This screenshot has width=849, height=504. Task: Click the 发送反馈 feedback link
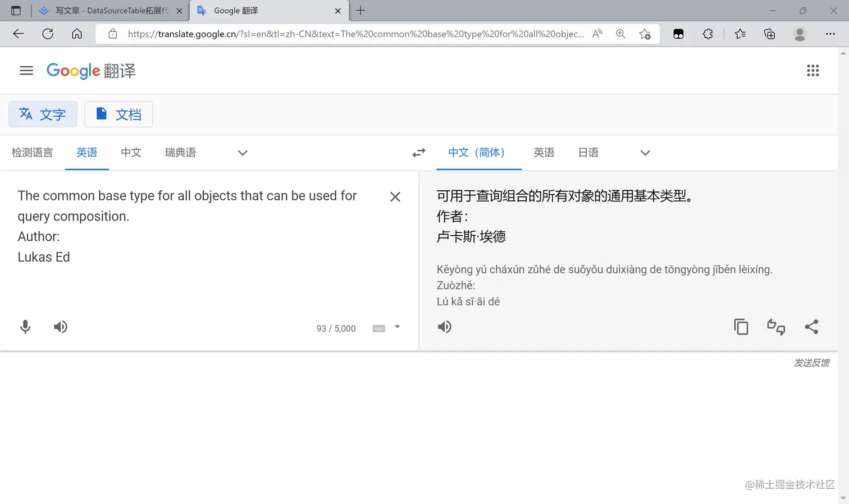811,363
